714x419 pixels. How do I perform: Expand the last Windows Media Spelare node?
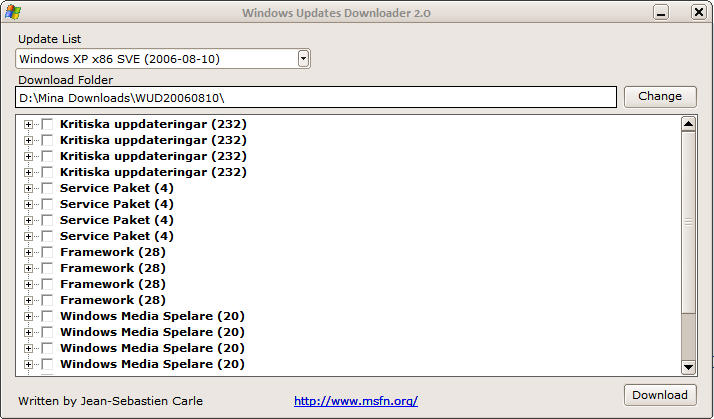coord(28,364)
